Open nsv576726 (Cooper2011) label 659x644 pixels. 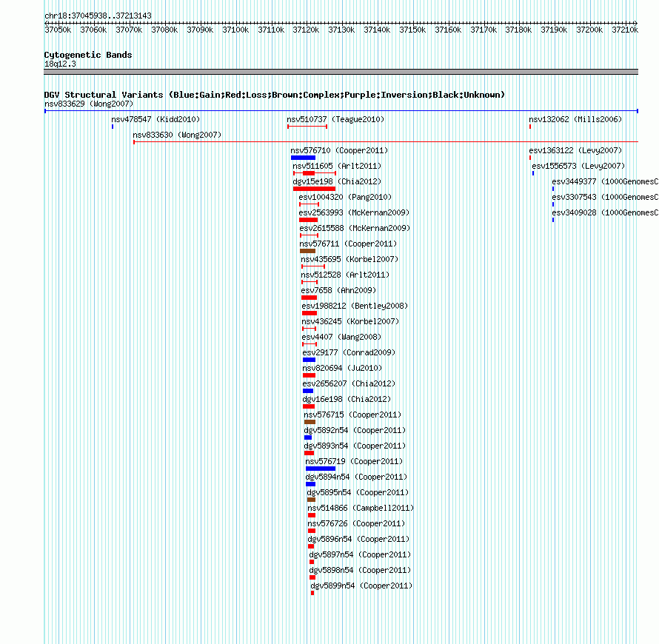tap(356, 523)
